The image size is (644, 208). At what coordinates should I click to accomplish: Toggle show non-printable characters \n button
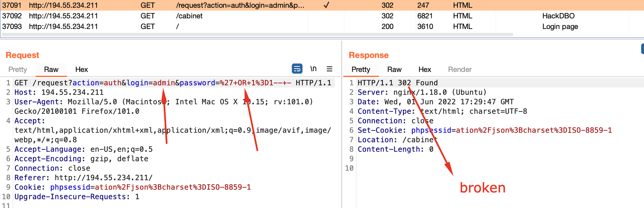tap(313, 69)
